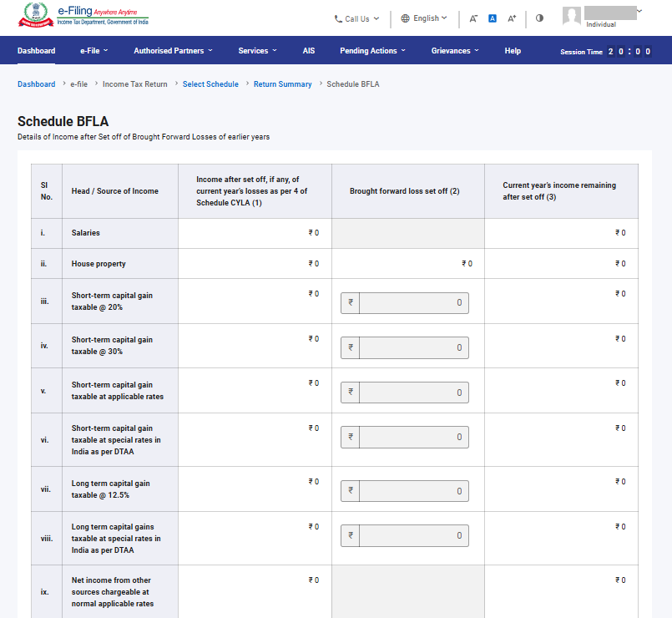The height and width of the screenshot is (618, 672).
Task: Click the Salaries row label
Action: point(86,233)
